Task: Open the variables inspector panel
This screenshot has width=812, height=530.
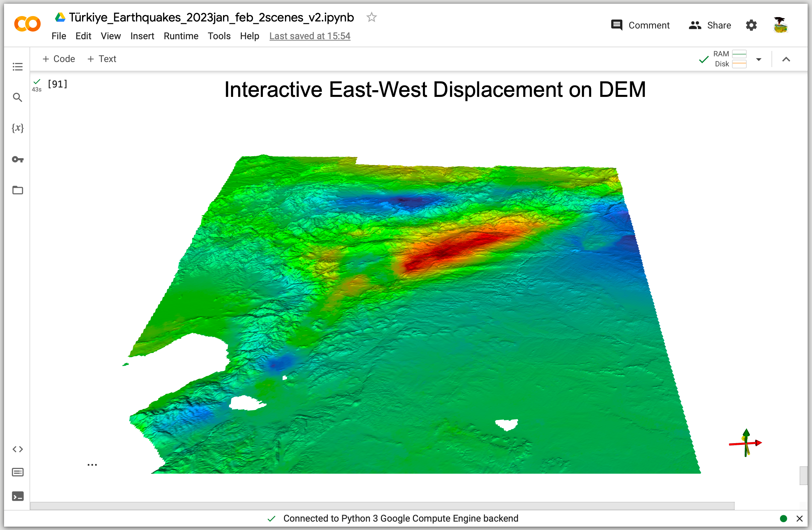Action: (x=17, y=128)
